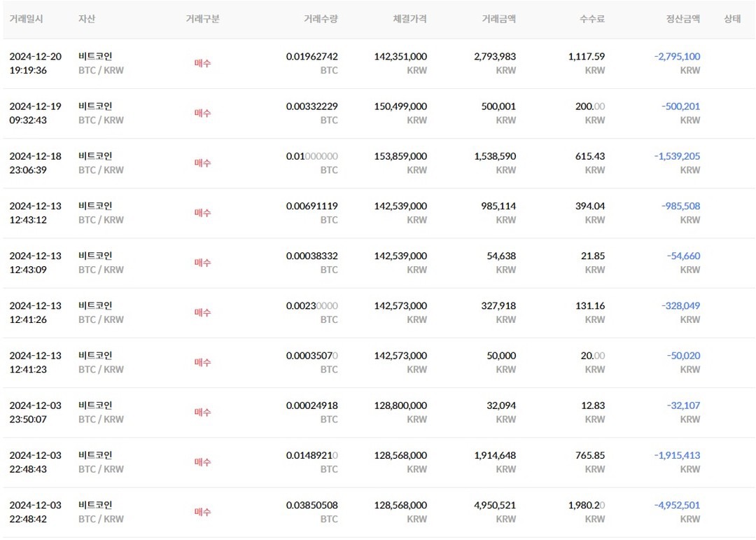756x540 pixels.
Task: Open settlement amount -1,539,205 link
Action: tap(677, 156)
